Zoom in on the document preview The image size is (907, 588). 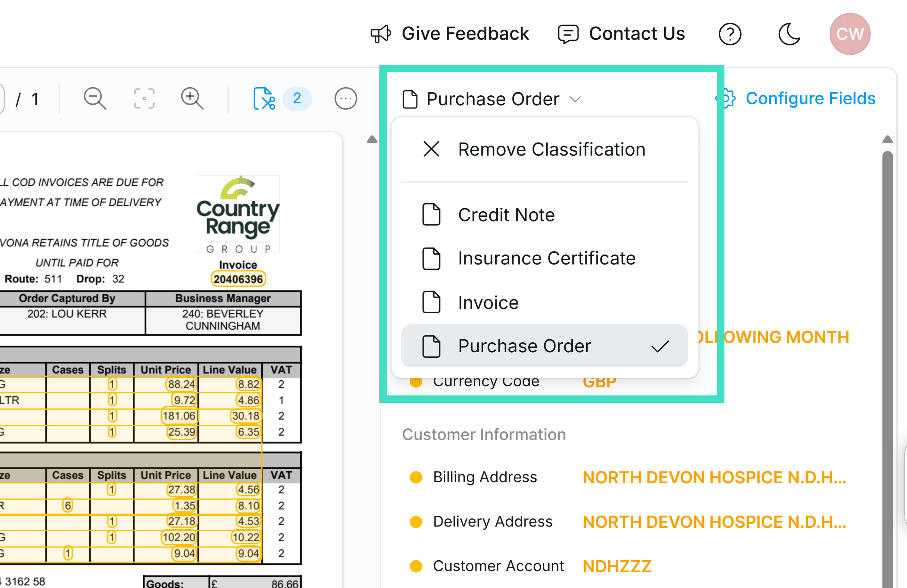coord(191,99)
